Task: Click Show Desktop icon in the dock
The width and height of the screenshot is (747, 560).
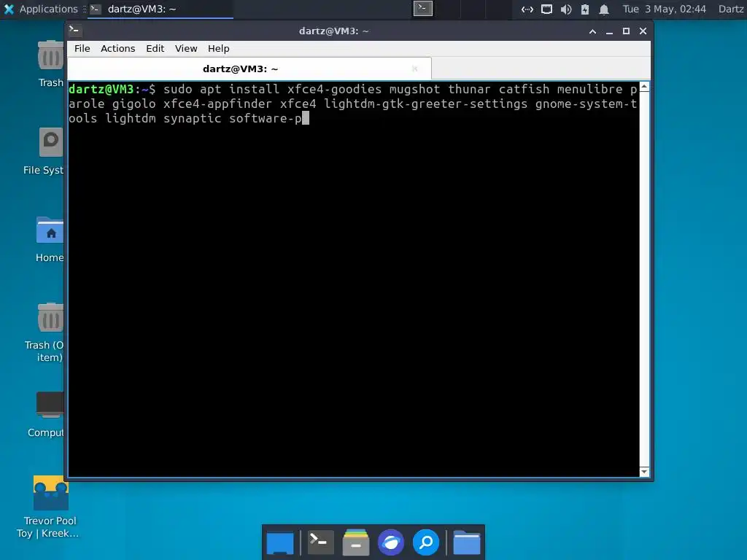Action: point(280,542)
